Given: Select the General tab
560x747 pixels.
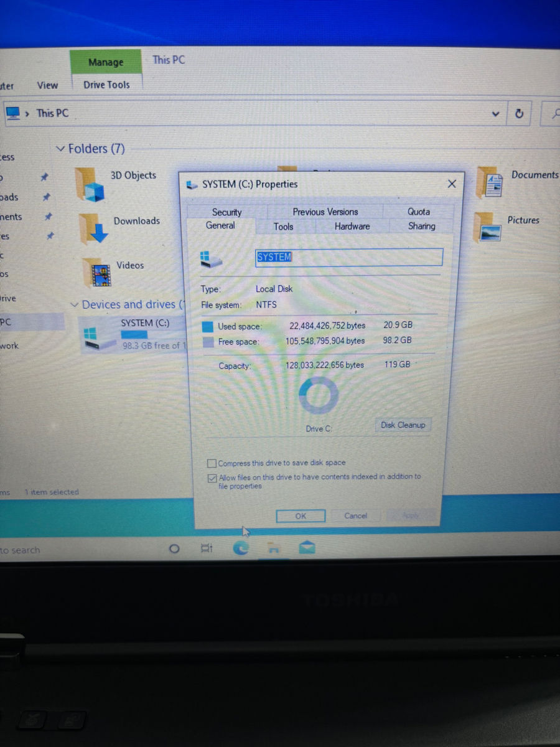Looking at the screenshot, I should 220,225.
